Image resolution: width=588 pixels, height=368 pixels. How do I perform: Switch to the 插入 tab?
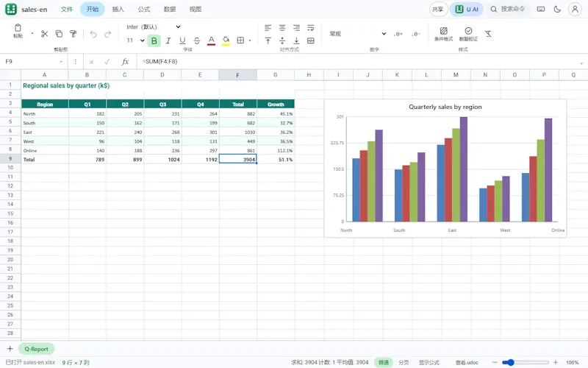pyautogui.click(x=118, y=9)
